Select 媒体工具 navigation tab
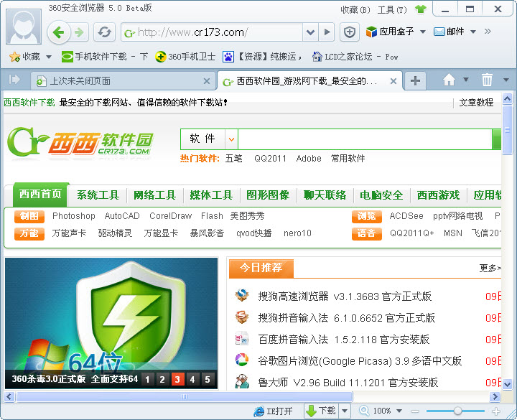 coord(211,195)
